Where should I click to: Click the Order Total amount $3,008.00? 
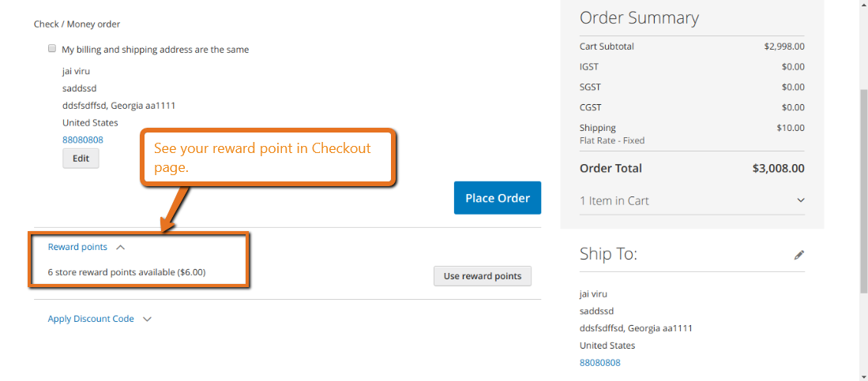tap(778, 169)
